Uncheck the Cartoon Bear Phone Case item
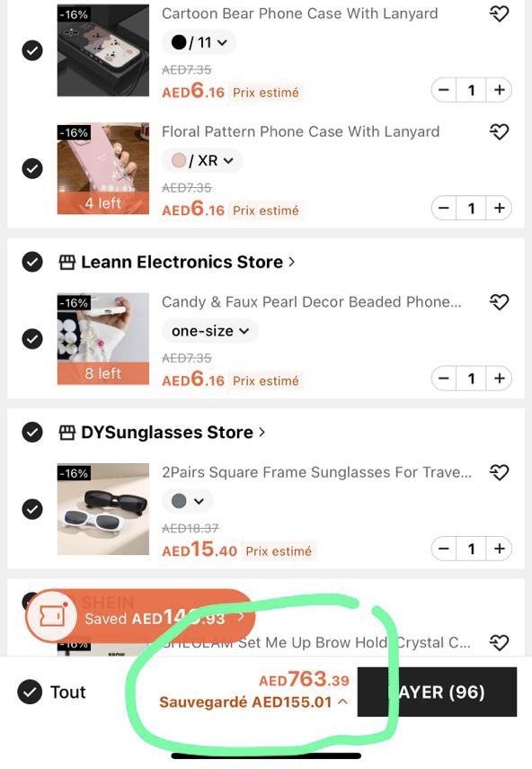This screenshot has width=532, height=769. pyautogui.click(x=32, y=50)
